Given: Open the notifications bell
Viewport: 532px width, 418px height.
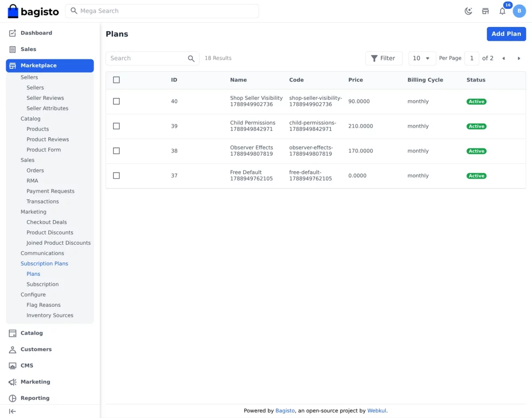Looking at the screenshot, I should point(502,11).
